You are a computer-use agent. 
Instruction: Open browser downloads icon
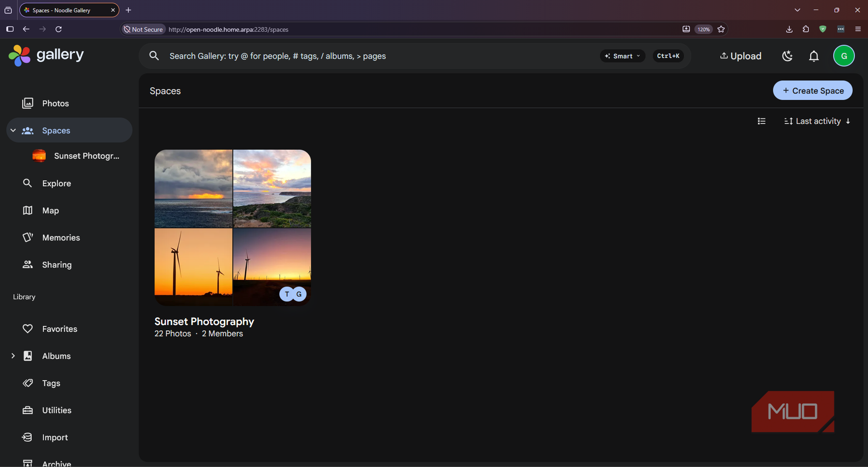coord(789,29)
